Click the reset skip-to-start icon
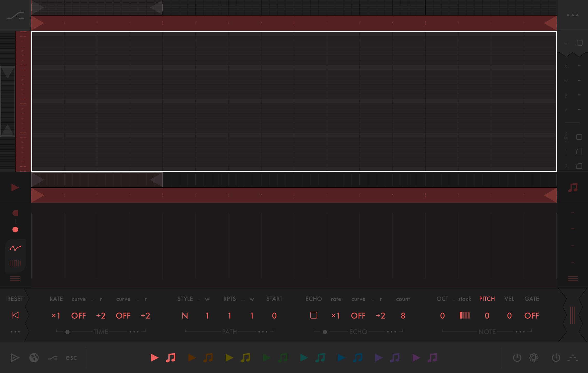Screen dimensions: 588x373 [x=15, y=315]
